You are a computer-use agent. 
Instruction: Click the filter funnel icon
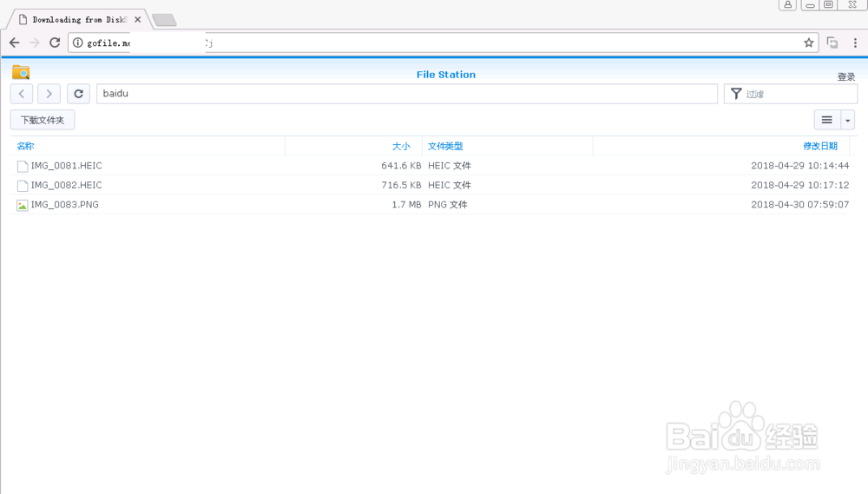pos(736,94)
